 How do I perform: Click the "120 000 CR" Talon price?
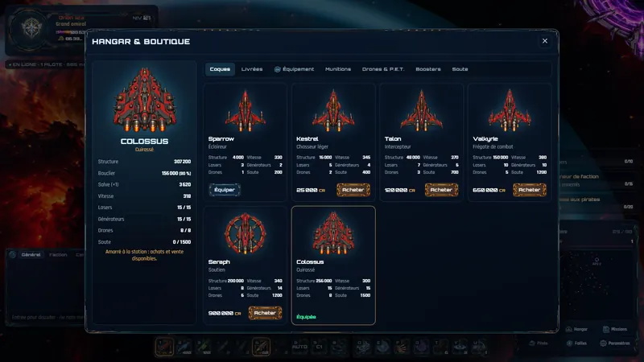[x=399, y=191]
